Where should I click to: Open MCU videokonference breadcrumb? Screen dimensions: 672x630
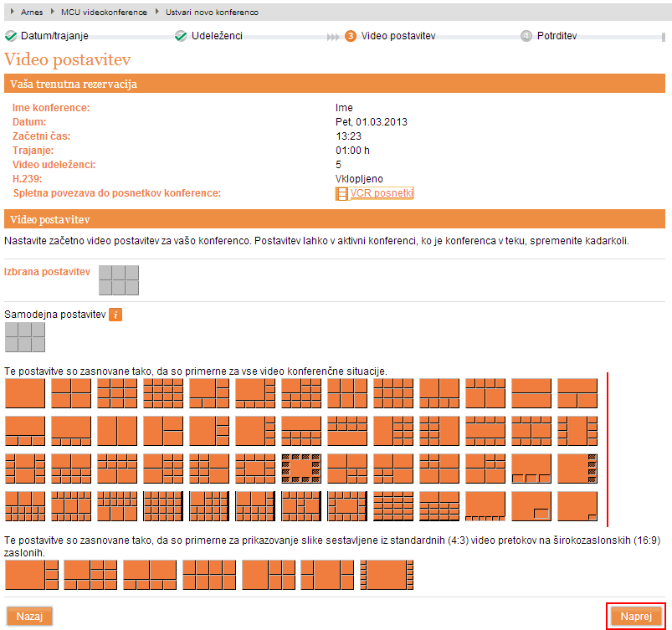[104, 13]
